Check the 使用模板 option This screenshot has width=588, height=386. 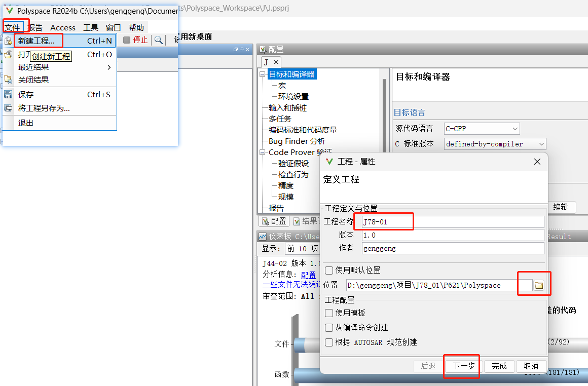[329, 313]
